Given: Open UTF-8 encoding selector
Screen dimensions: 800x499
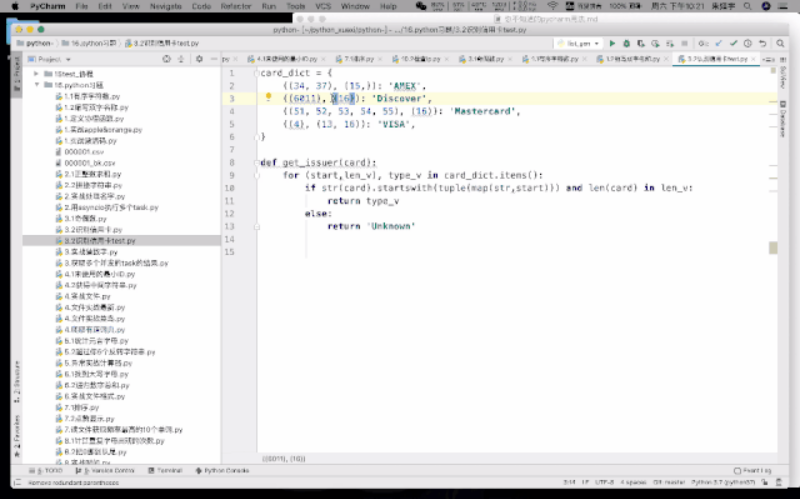Looking at the screenshot, I should 604,482.
